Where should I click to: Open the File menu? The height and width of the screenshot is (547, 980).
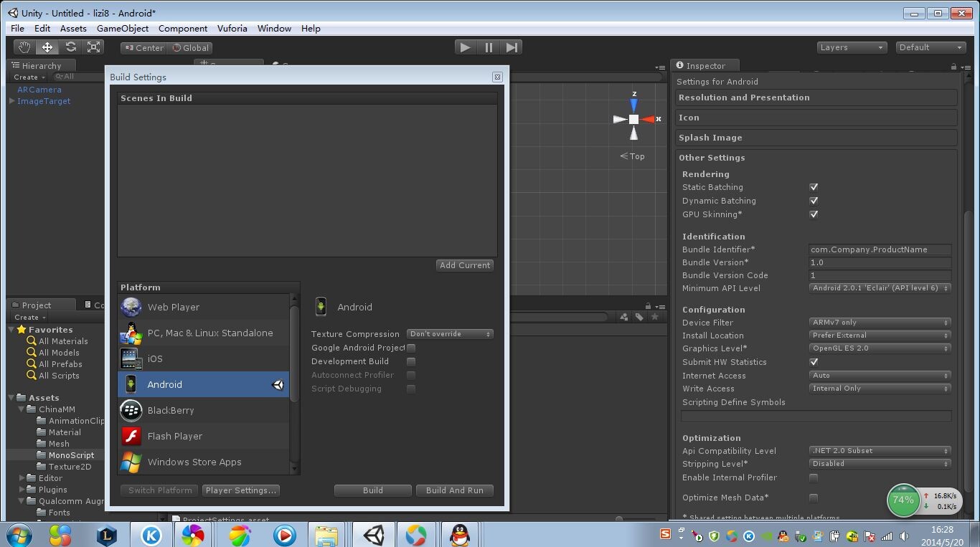point(17,29)
